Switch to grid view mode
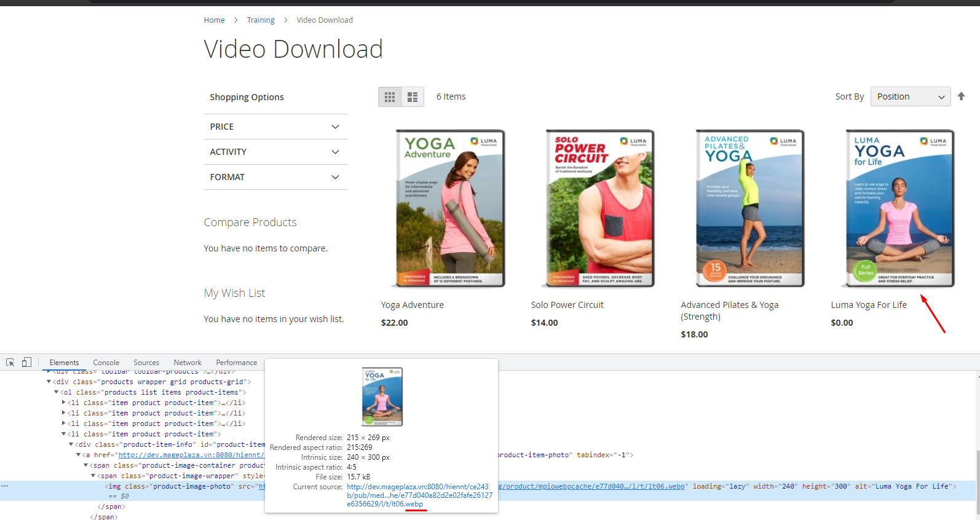980x520 pixels. (x=390, y=97)
